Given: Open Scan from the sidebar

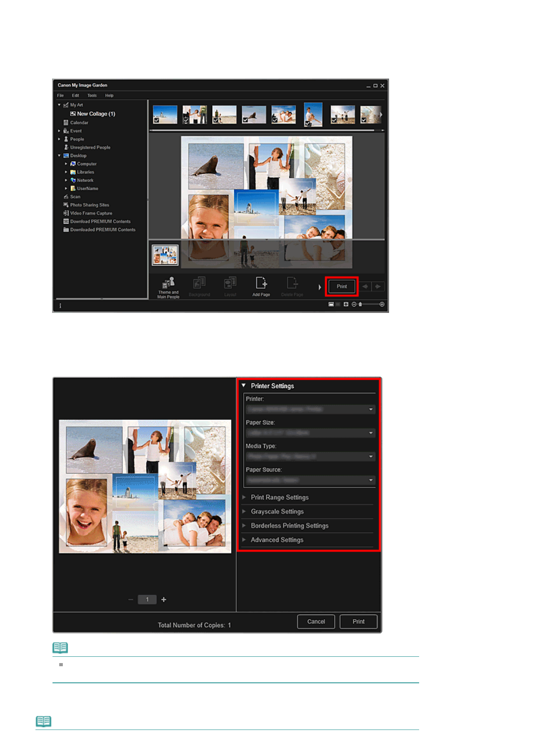Looking at the screenshot, I should click(x=75, y=197).
